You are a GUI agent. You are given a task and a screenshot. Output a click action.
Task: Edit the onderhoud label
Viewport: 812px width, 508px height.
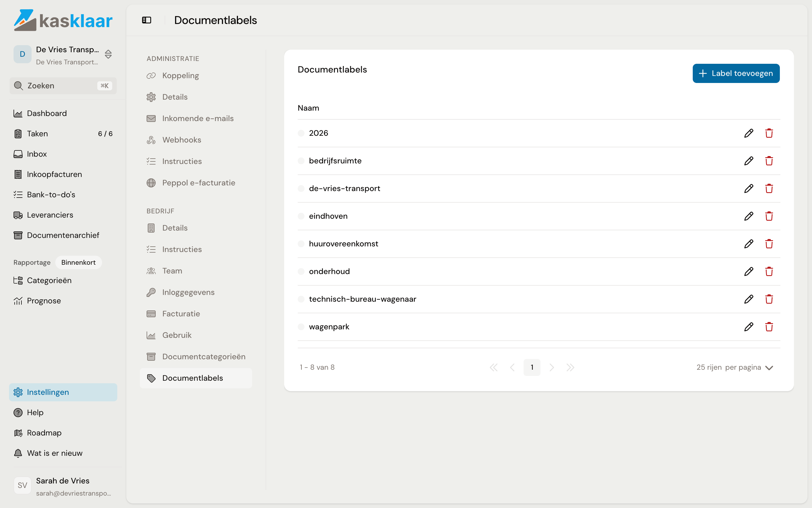749,271
